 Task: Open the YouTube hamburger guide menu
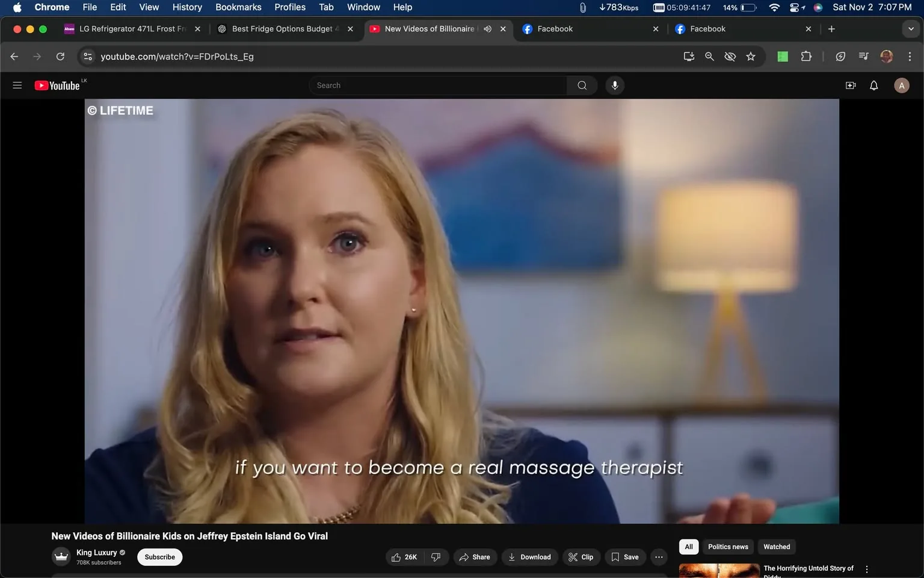click(x=17, y=85)
